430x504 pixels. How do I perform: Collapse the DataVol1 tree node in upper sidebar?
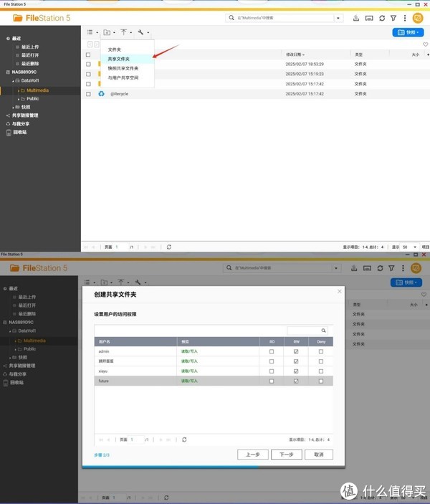pos(12,81)
